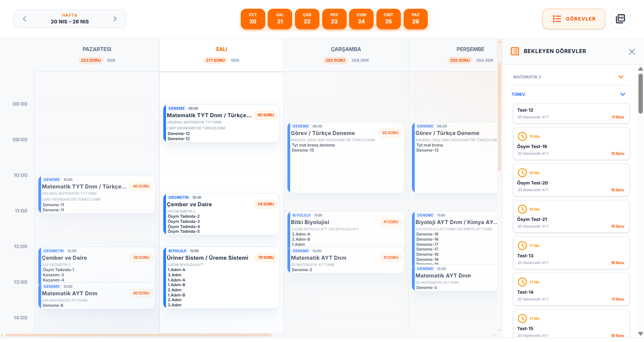Click the PDF export icon
Viewport: 644px width, 342px height.
click(620, 19)
